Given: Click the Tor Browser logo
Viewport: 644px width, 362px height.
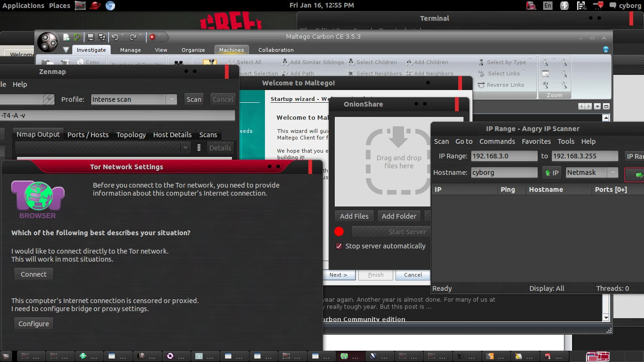Looking at the screenshot, I should coord(38,200).
